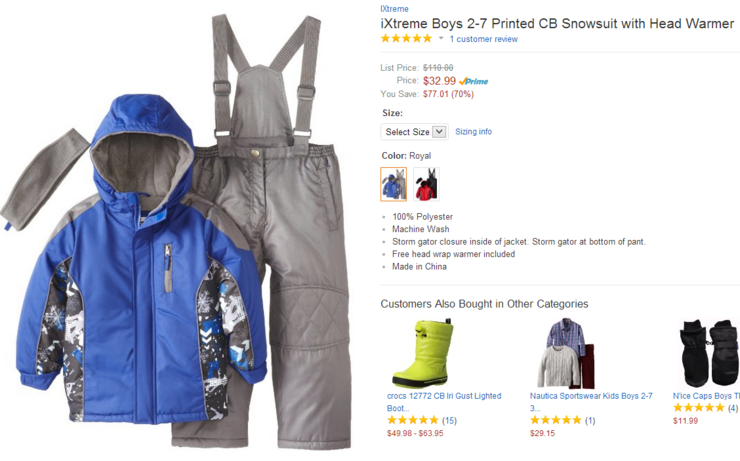Choose the red snowsuit color swatch

427,184
